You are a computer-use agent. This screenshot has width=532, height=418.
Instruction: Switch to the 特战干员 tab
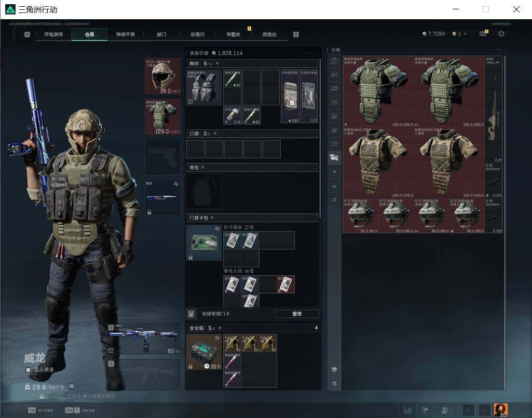tap(126, 34)
